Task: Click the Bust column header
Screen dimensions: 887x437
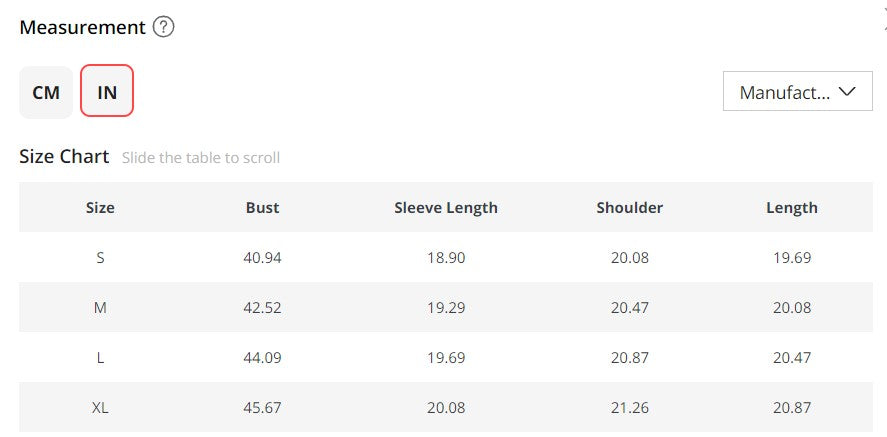Action: click(262, 208)
